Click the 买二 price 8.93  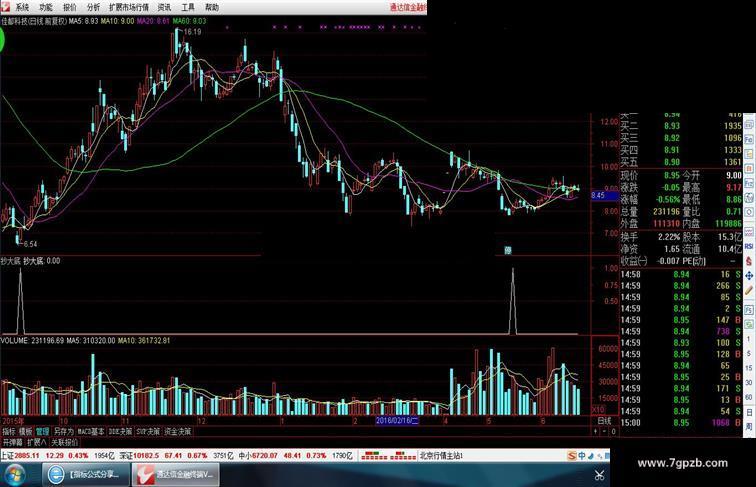pyautogui.click(x=672, y=126)
